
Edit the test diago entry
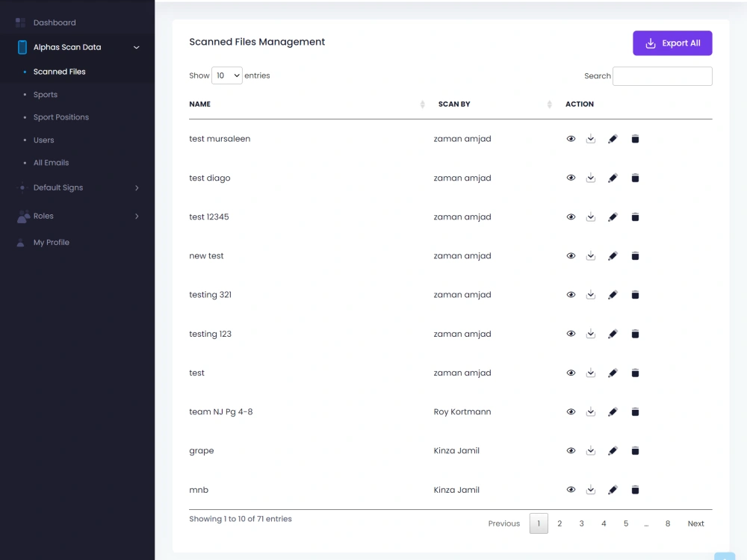click(x=613, y=178)
